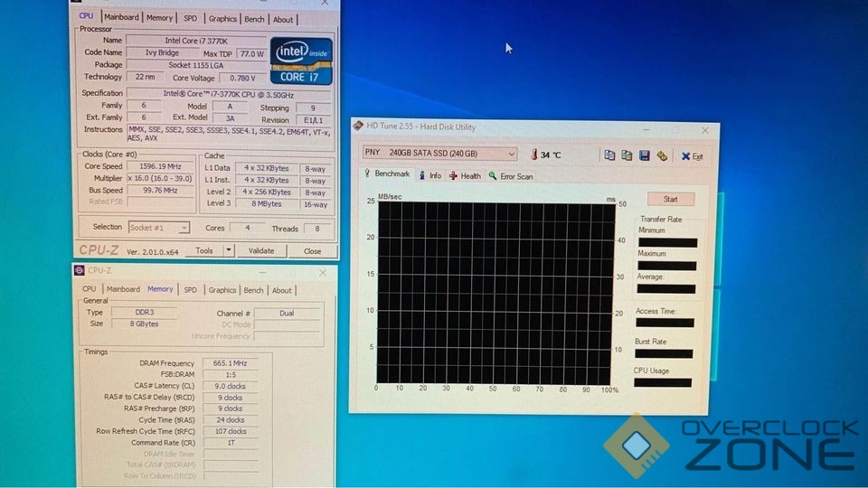
Task: Click the Multiplier value x 16.0
Action: 160,178
